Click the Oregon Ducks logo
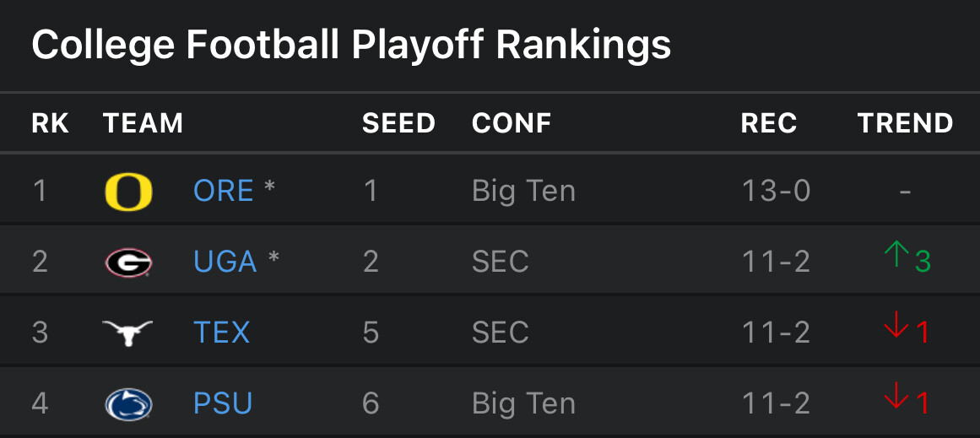 (x=129, y=192)
